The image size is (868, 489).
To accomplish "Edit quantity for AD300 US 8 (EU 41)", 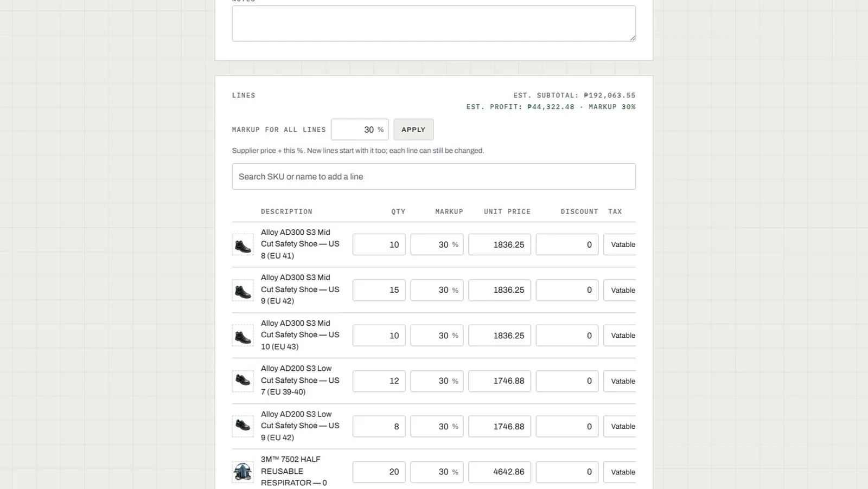I will [379, 244].
